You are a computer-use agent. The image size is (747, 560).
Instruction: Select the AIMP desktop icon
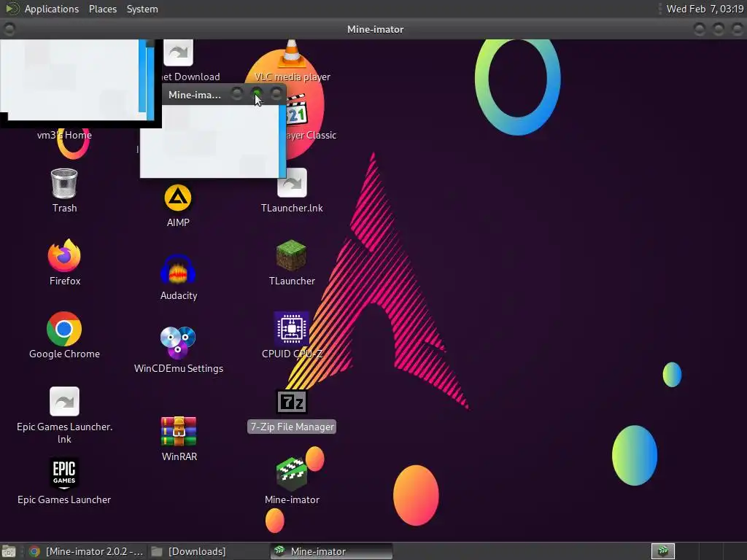point(178,198)
